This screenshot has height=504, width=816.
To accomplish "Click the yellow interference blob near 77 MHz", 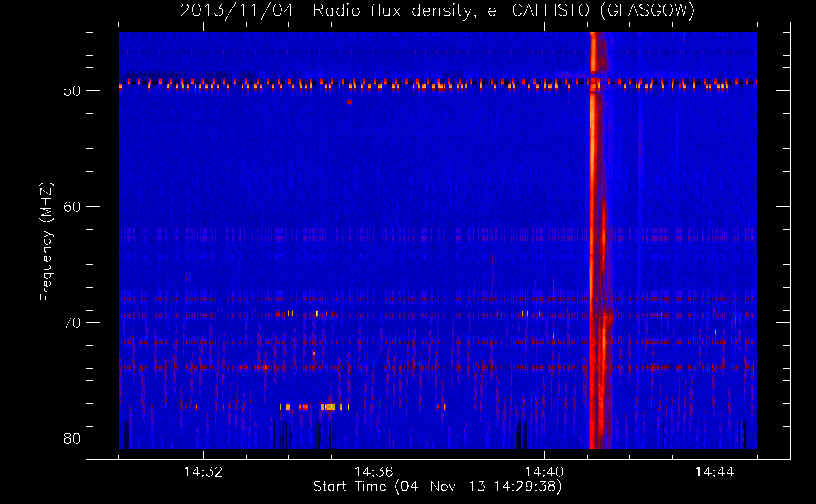I will click(330, 407).
